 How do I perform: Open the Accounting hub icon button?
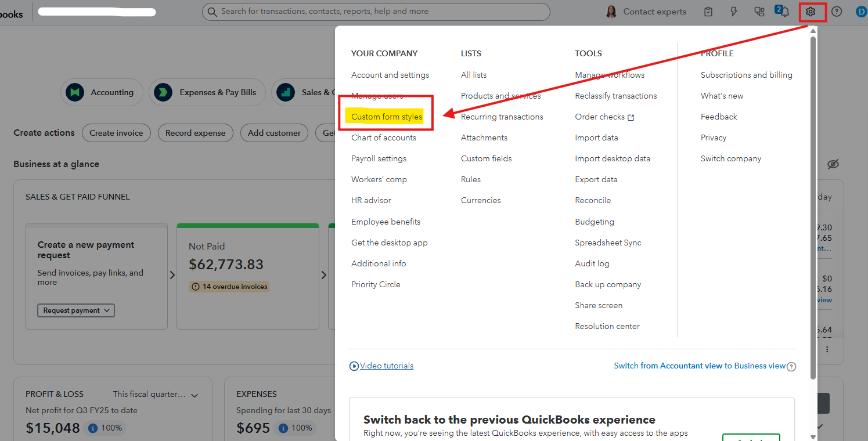(75, 92)
